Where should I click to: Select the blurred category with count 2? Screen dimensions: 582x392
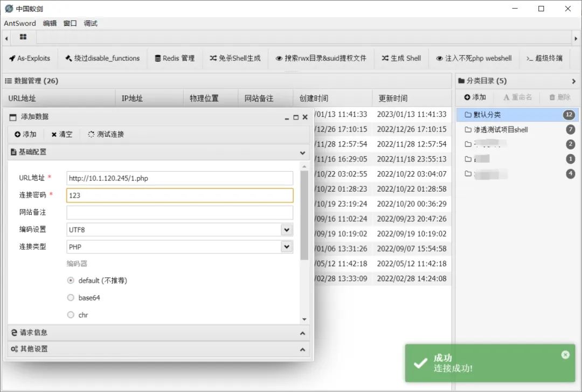click(517, 144)
